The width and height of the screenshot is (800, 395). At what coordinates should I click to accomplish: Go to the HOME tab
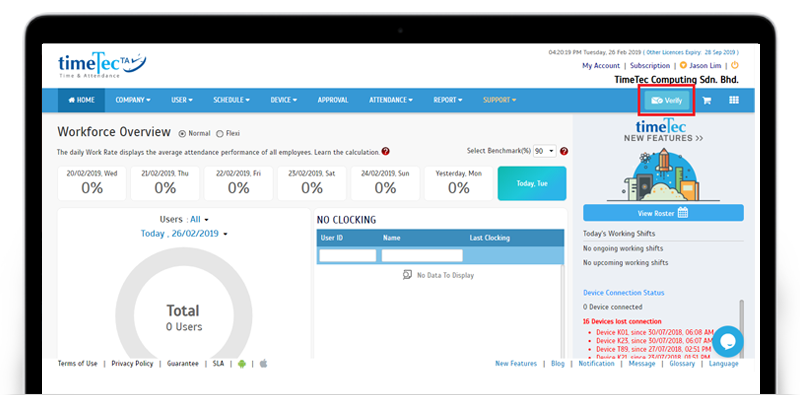(82, 100)
